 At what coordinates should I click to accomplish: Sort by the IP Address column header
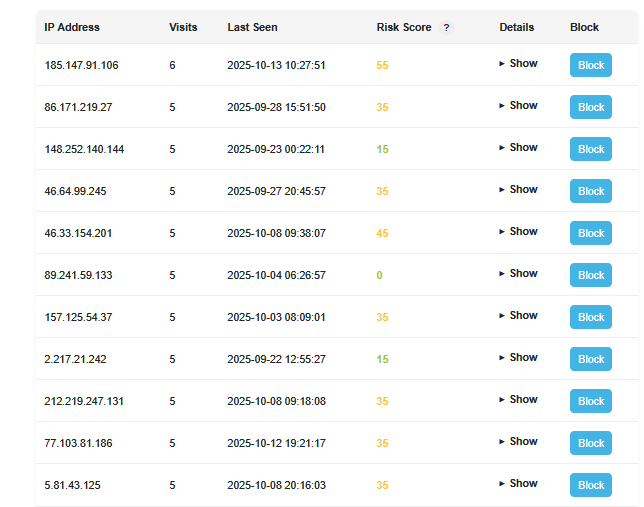click(72, 28)
